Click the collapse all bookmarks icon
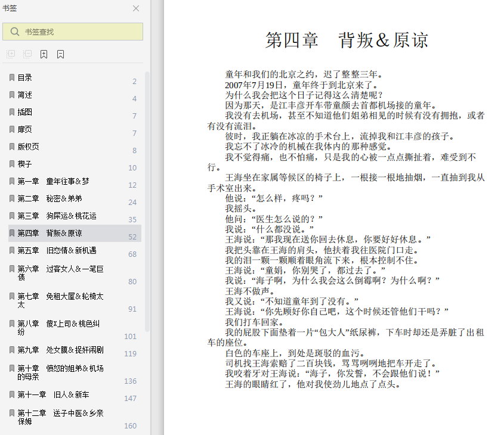 coord(27,54)
